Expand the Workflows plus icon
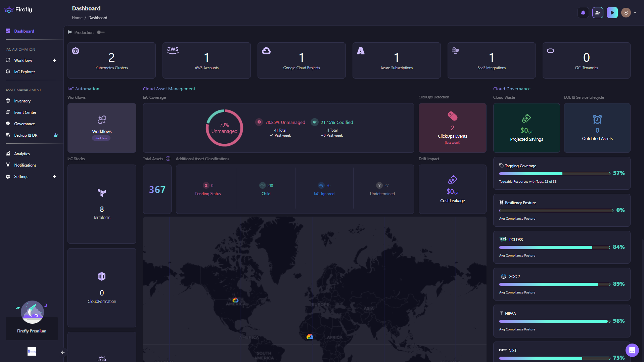This screenshot has height=362, width=644. (x=54, y=60)
